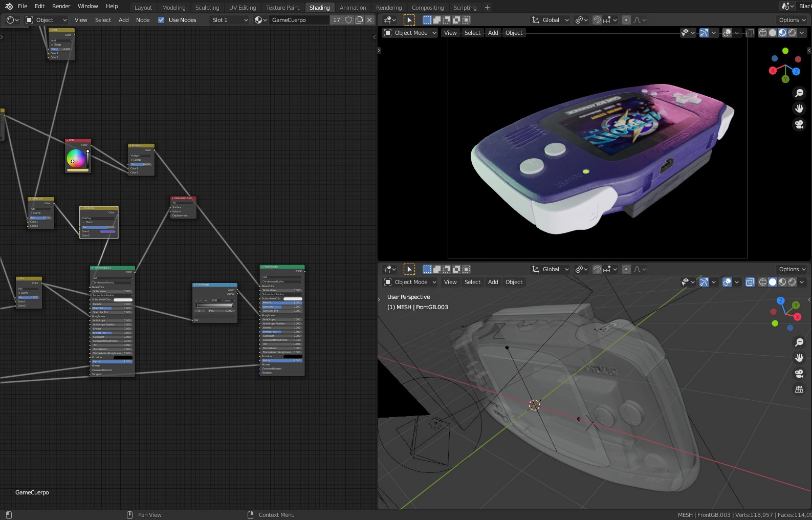The width and height of the screenshot is (812, 520).
Task: Click the Node menu in the shader editor header
Action: 143,20
